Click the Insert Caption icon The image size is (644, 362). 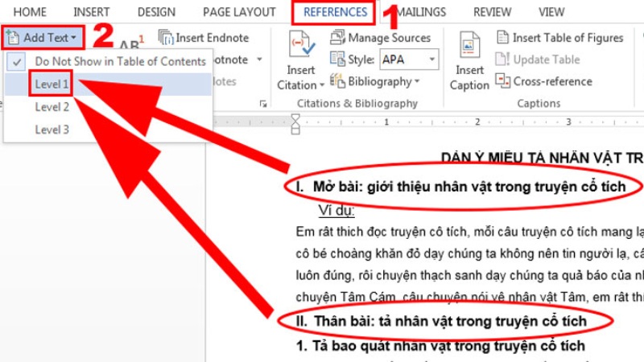[x=469, y=48]
